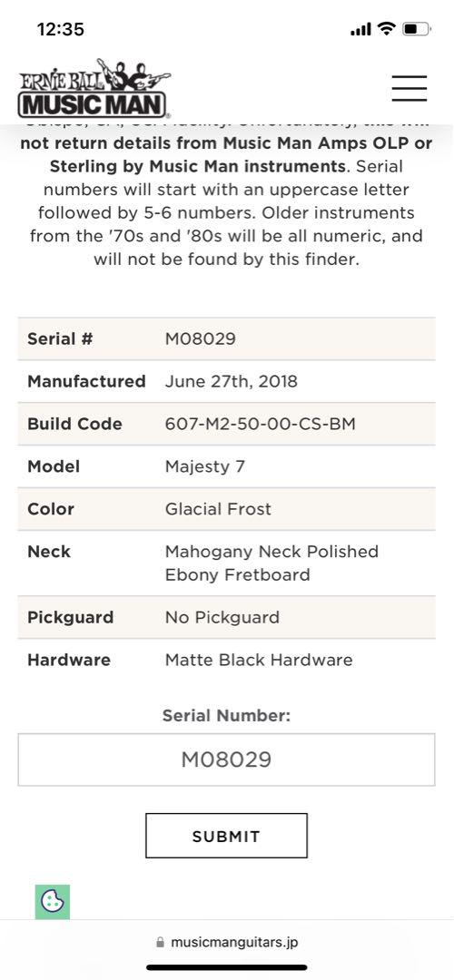Select the Matte Black Hardware value
454x980 pixels.
point(259,660)
